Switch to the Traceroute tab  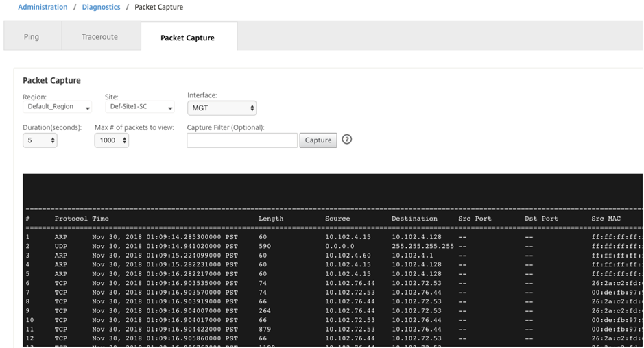100,36
